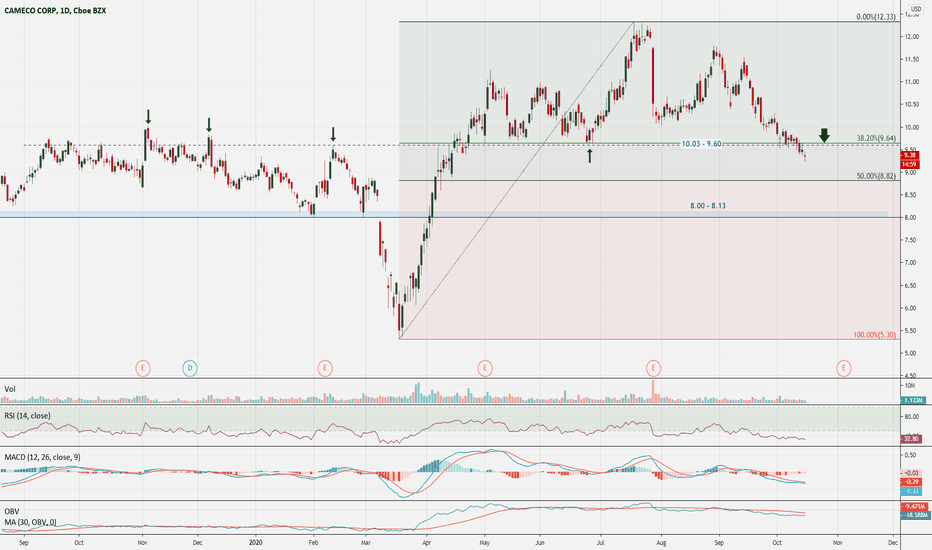Select the MACD (12, 26, close, 9) legend
The image size is (932, 550).
pyautogui.click(x=42, y=457)
